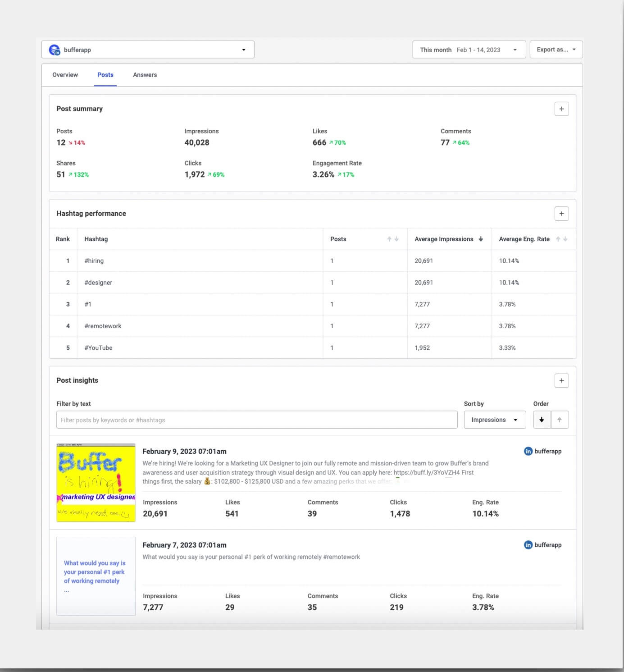624x672 pixels.
Task: Click the Rank column header
Action: (63, 239)
